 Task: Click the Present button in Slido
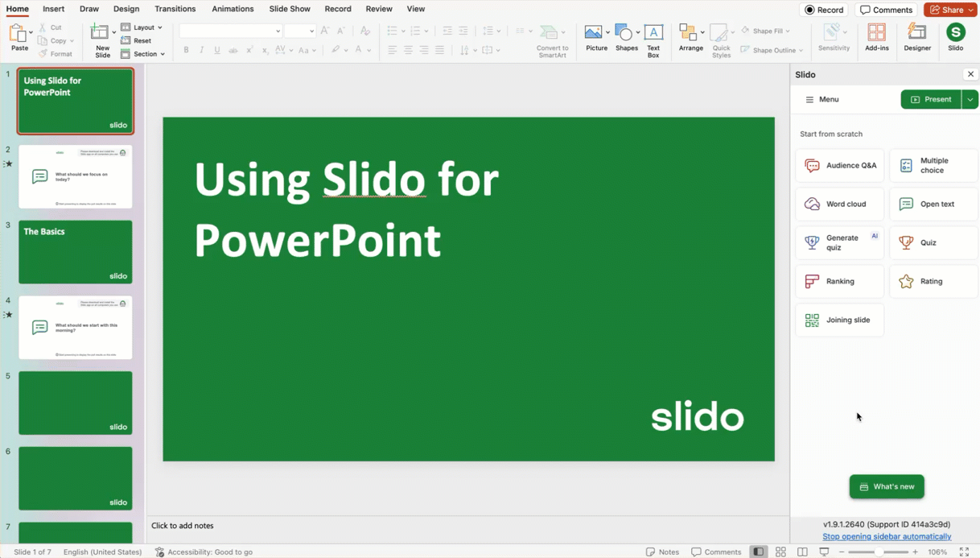tap(931, 99)
